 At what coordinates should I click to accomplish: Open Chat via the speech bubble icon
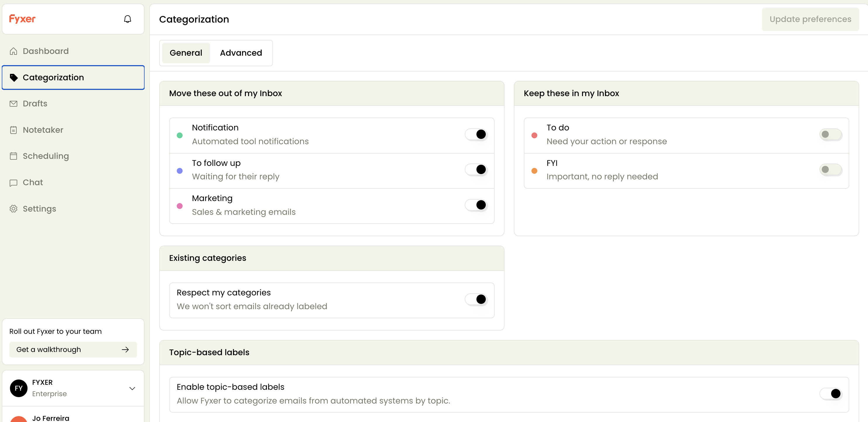coord(13,183)
